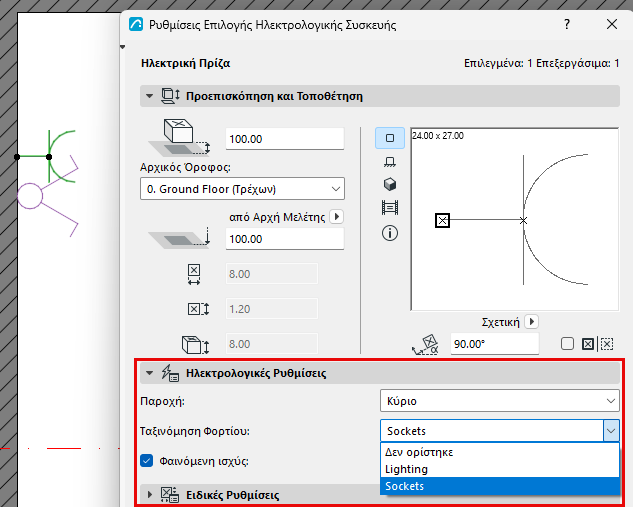Select the green socket symbol on the plan
The image size is (633, 507).
coord(50,157)
